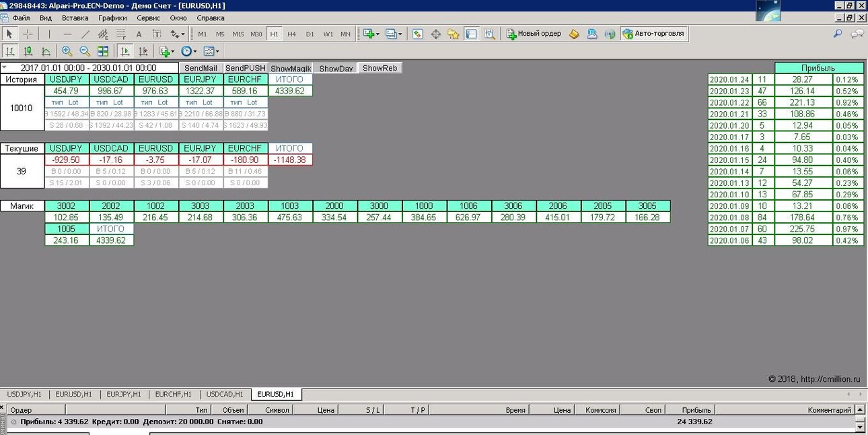Click the date range field 2017.01.01–2030.01.01
The image size is (868, 435).
pyautogui.click(x=88, y=68)
